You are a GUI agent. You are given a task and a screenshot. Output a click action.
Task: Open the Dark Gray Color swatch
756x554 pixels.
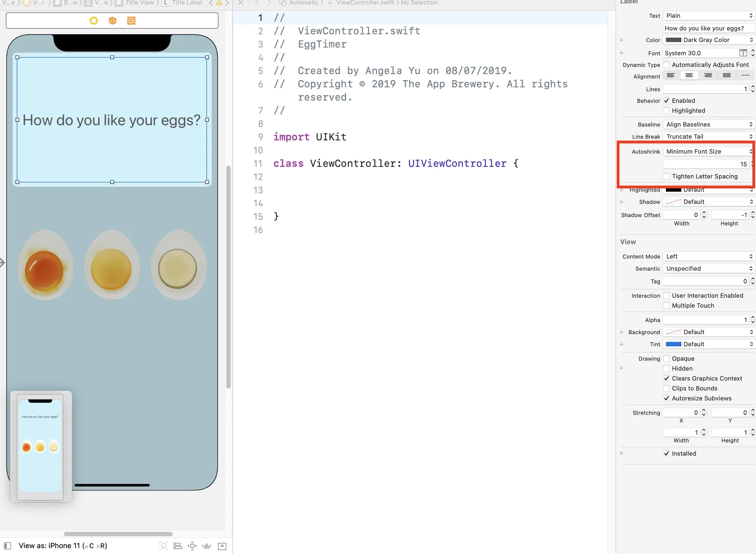(x=673, y=40)
